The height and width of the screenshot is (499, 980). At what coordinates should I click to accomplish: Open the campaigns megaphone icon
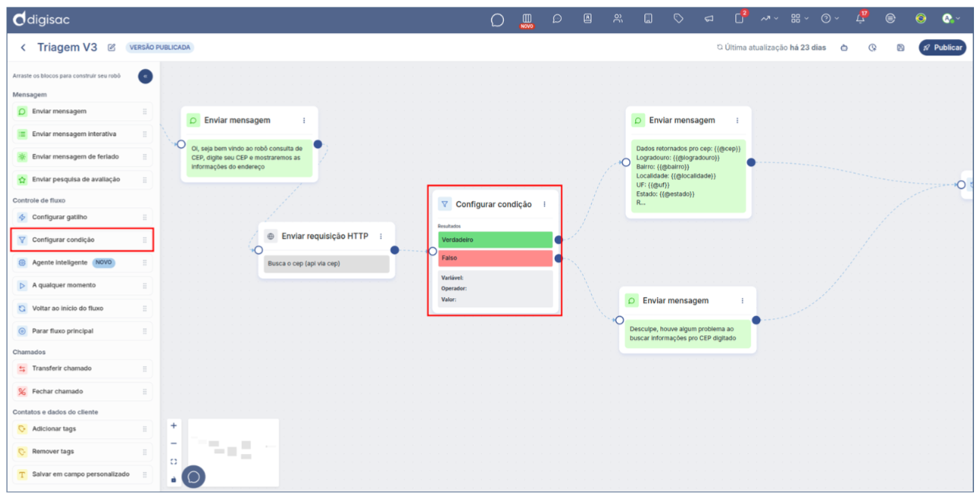[708, 19]
